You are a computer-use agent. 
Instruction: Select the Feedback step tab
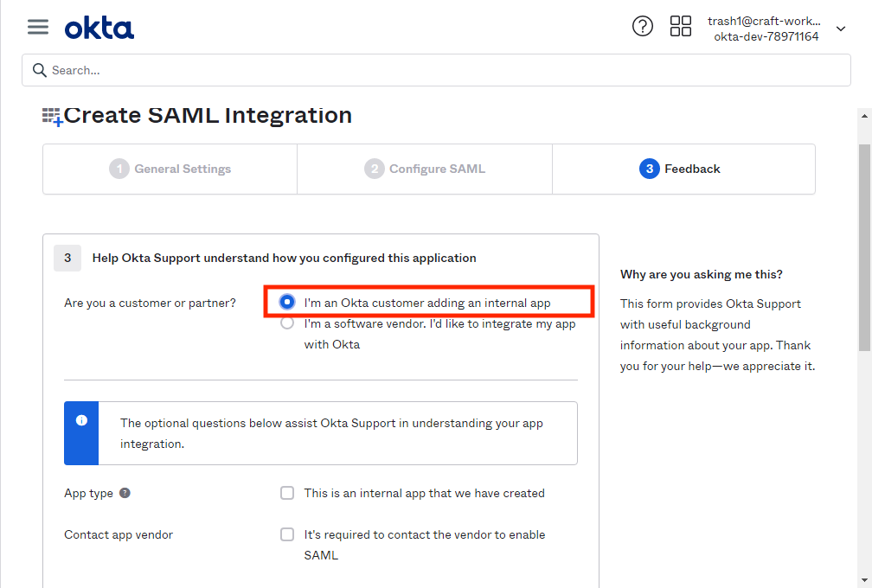point(683,169)
